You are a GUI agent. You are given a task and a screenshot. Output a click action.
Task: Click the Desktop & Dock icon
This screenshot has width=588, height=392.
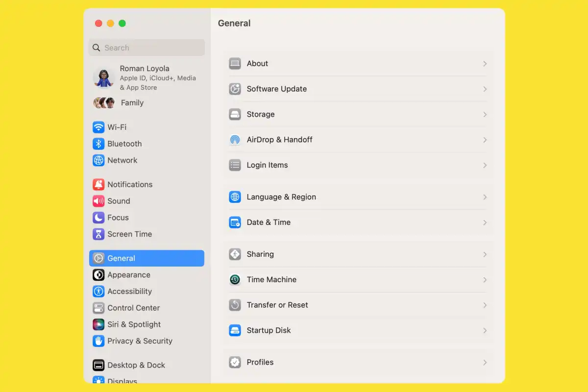pos(98,365)
